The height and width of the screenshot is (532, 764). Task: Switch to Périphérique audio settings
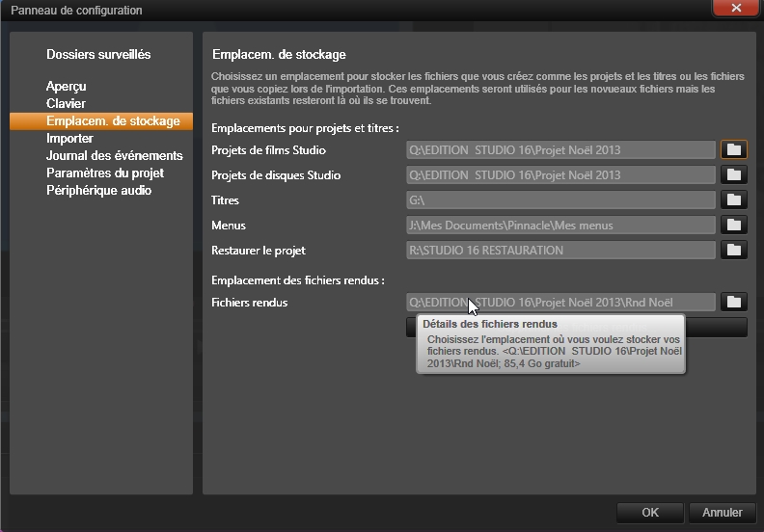pos(98,191)
